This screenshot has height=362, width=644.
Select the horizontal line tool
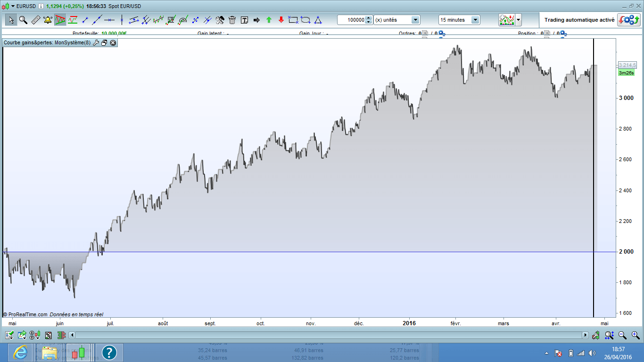(x=109, y=20)
